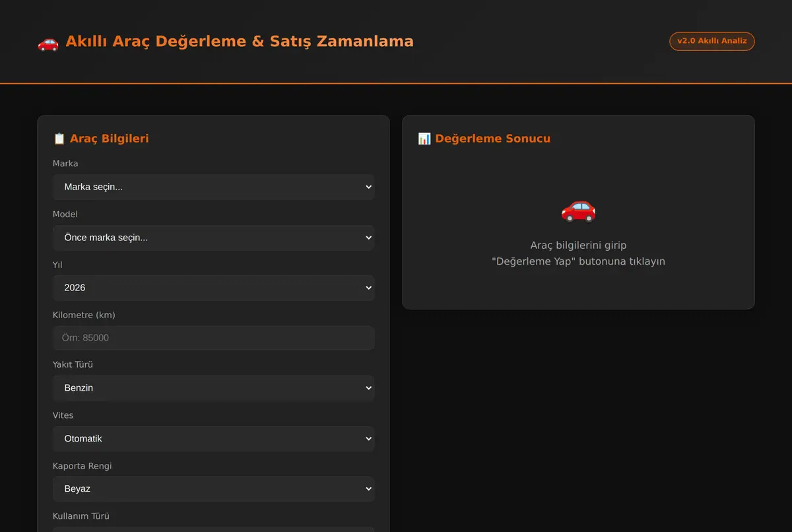Image resolution: width=792 pixels, height=532 pixels.
Task: Expand the Yıl dropdown showing 2026
Action: tap(214, 288)
